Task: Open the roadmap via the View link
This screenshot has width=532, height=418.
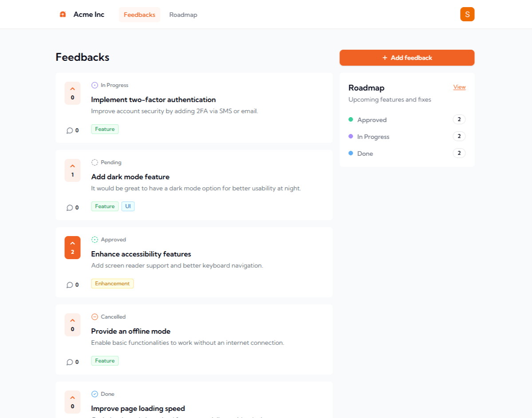Action: 459,87
